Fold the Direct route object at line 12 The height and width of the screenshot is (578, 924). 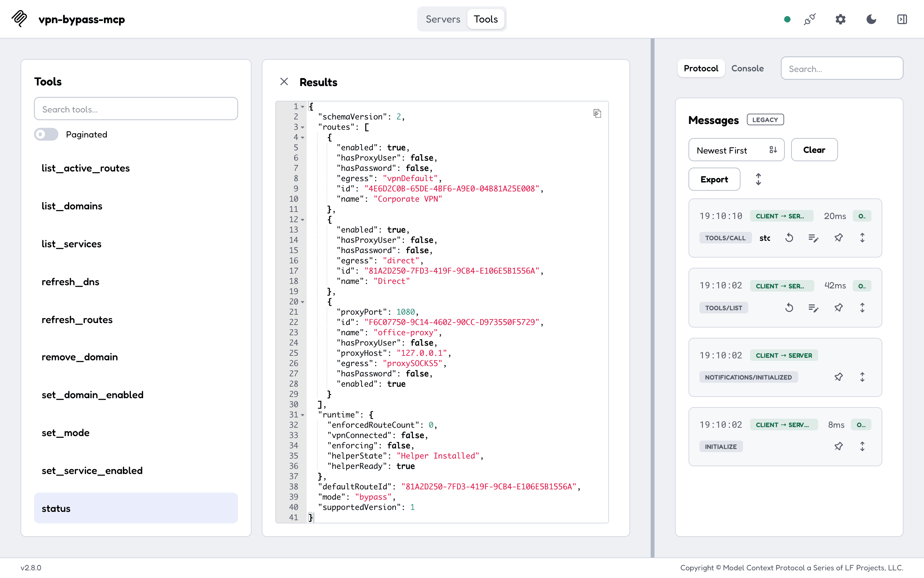tap(303, 220)
